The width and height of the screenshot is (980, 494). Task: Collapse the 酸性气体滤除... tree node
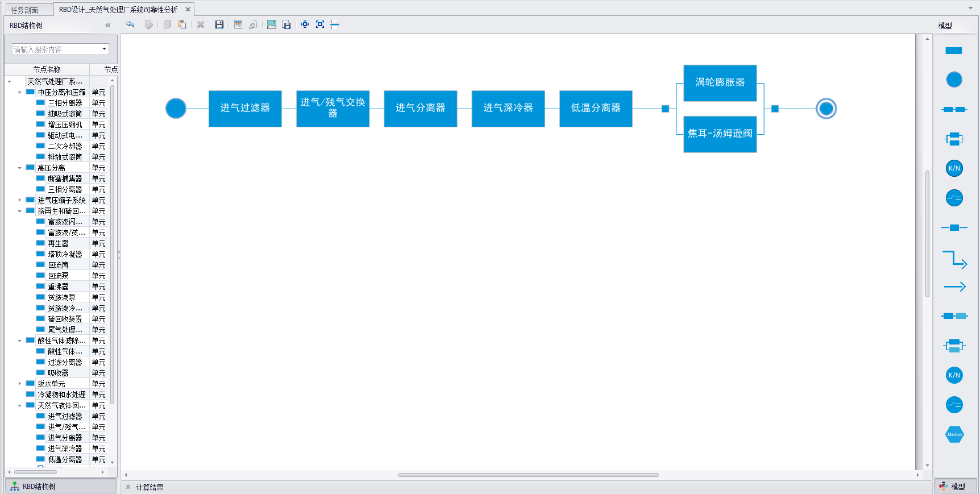[19, 341]
